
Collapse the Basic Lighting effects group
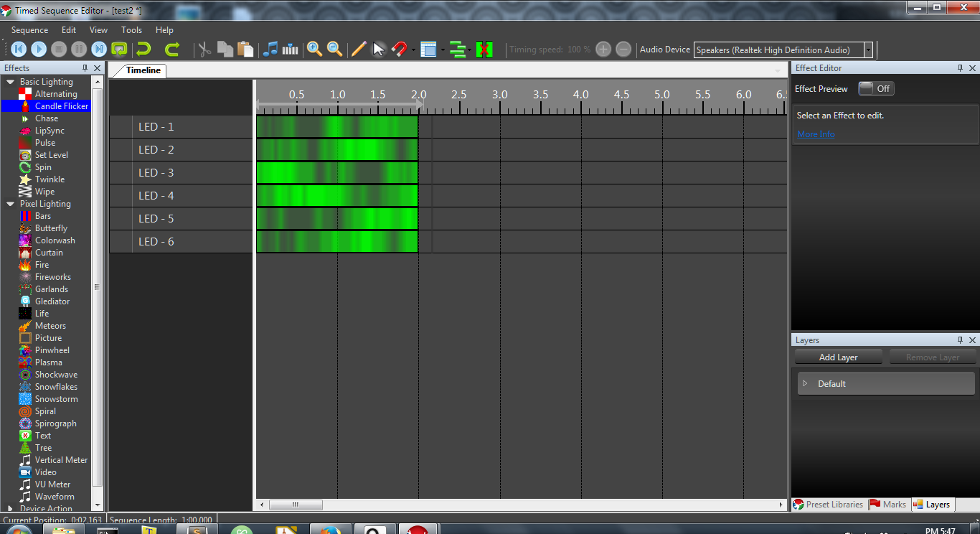point(10,82)
